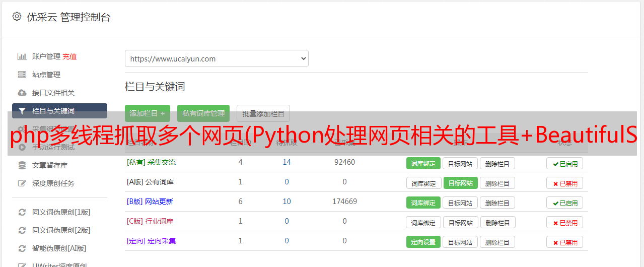
Task: Click the refresh icon for 同义词伪原创[1版]
Action: [22, 212]
